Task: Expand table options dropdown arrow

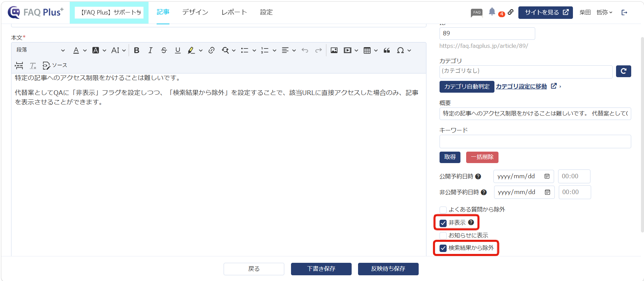Action: [376, 51]
